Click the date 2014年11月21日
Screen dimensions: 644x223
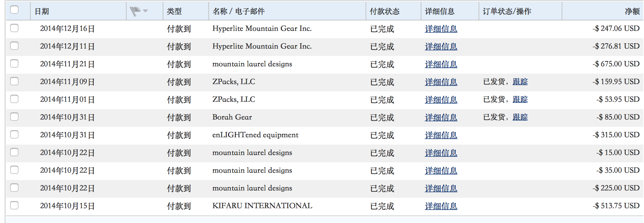pos(67,64)
